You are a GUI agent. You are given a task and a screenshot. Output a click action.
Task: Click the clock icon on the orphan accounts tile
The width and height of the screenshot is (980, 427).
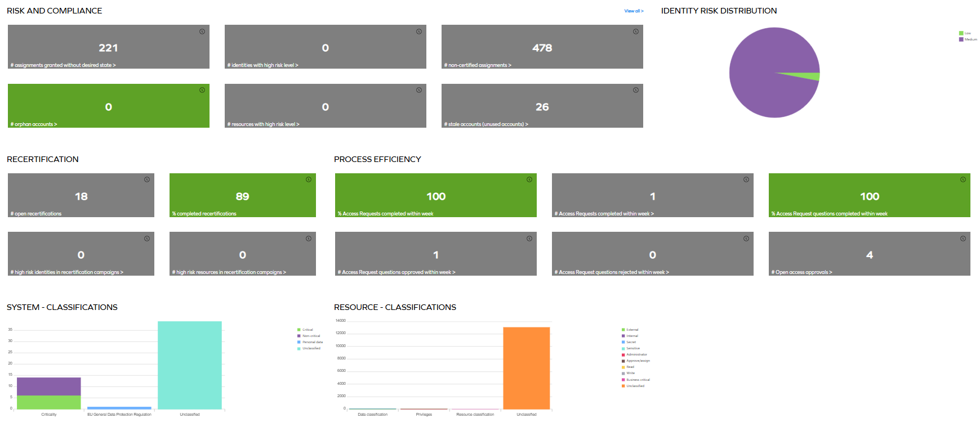point(202,90)
